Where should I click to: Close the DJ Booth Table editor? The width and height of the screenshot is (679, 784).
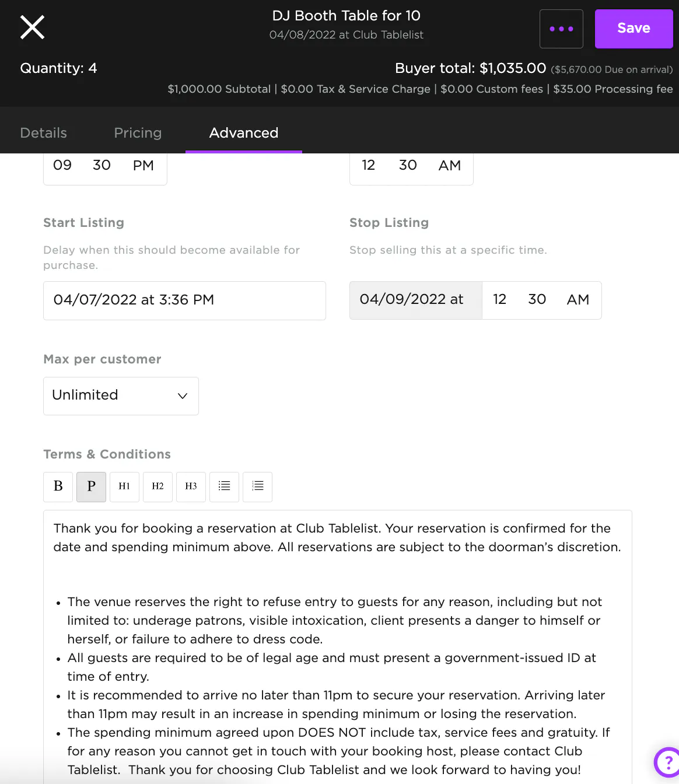coord(33,27)
